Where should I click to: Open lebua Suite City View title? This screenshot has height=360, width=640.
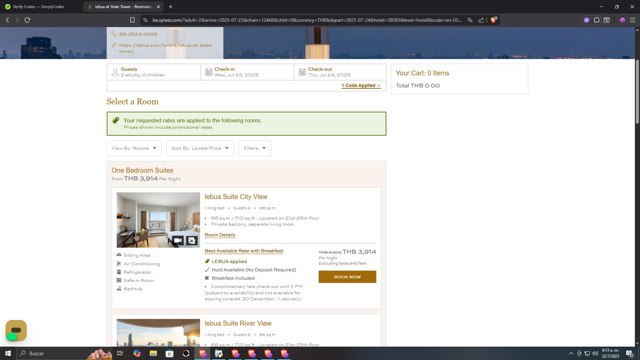(236, 197)
